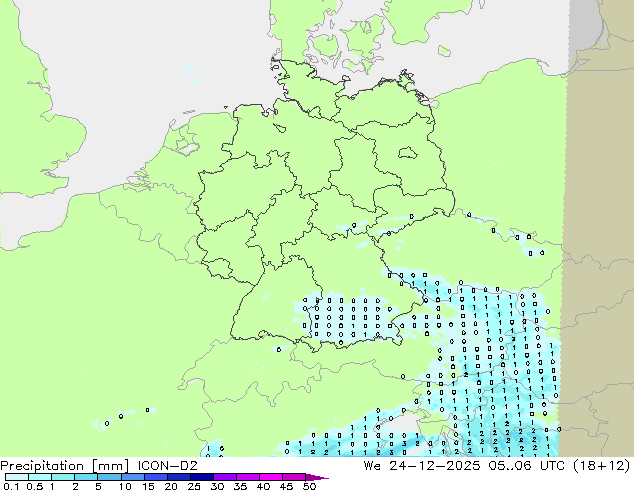Click the legend value '0.1'

tap(11, 486)
